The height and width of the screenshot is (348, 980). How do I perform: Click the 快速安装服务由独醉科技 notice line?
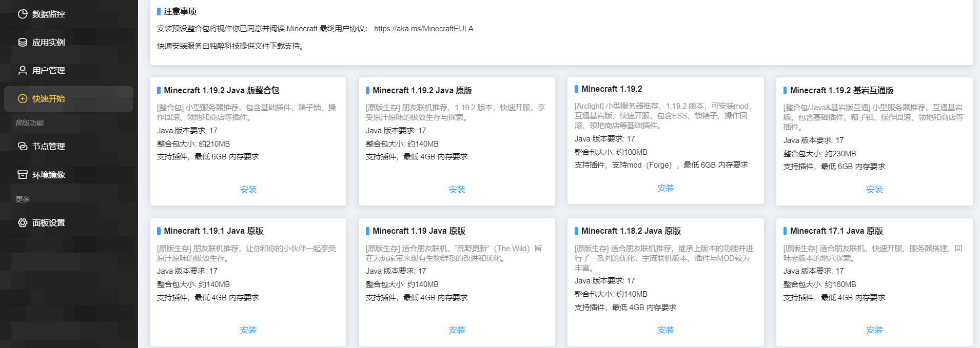point(231,46)
